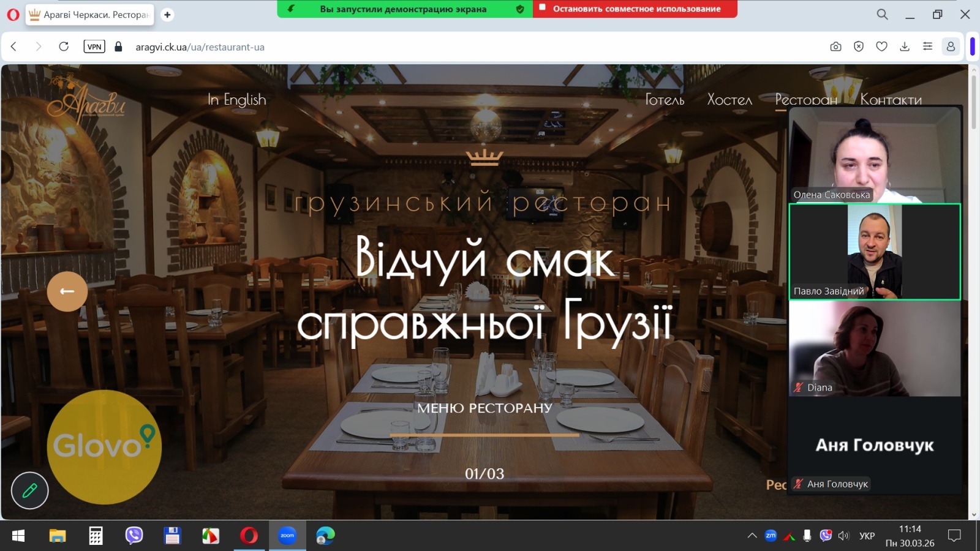Viewport: 980px width, 551px height.
Task: Open the Готель menu item
Action: click(665, 100)
